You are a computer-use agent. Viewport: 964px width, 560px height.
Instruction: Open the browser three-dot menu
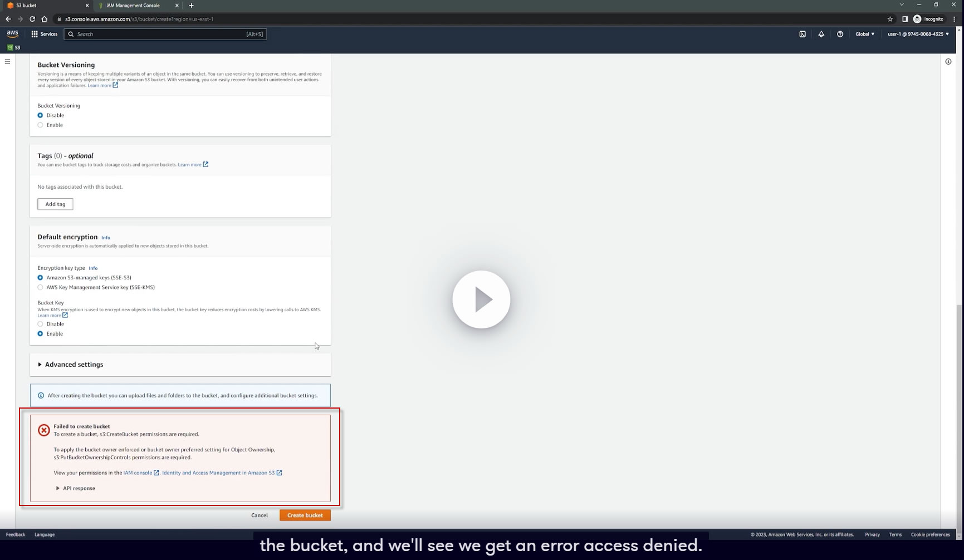pos(955,19)
